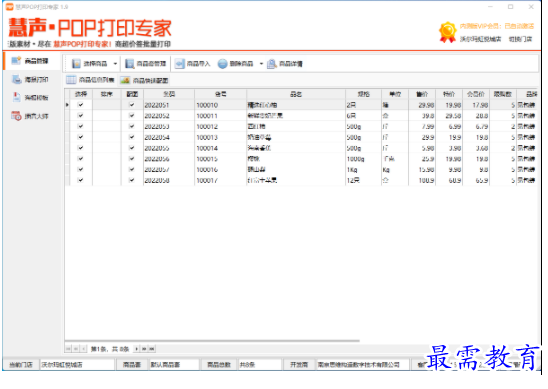Click the member price cell 17.98
Screen dimensions: 548x389
476,105
